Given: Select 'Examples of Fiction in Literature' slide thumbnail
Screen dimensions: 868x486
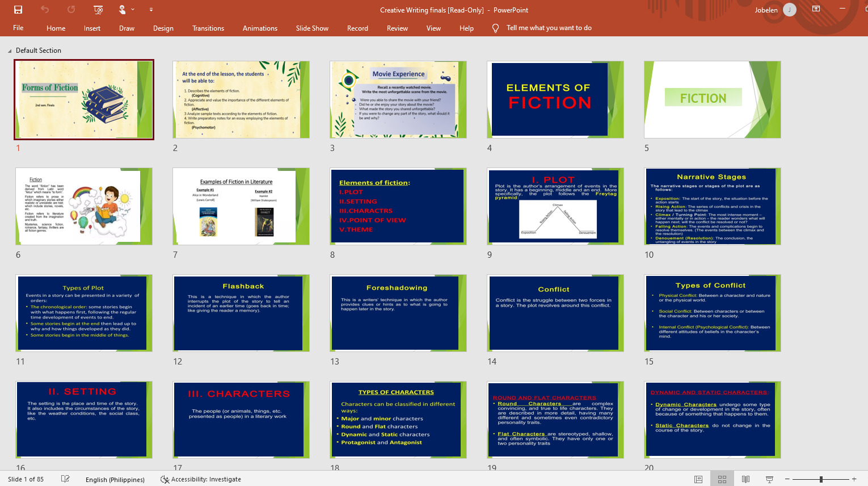Looking at the screenshot, I should click(241, 206).
